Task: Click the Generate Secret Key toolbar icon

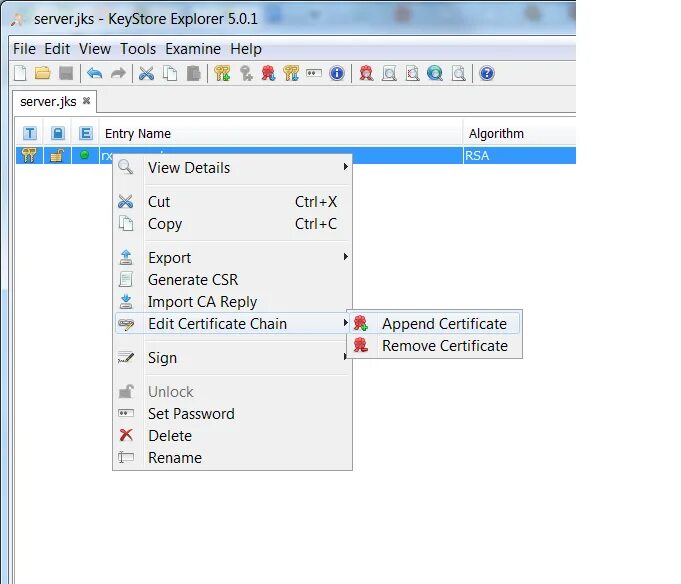Action: (x=246, y=73)
